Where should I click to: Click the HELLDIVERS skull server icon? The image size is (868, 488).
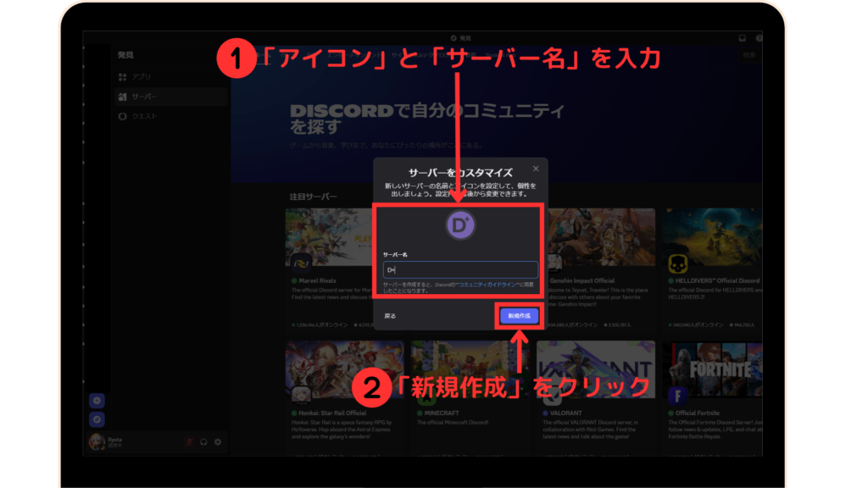[x=677, y=264]
